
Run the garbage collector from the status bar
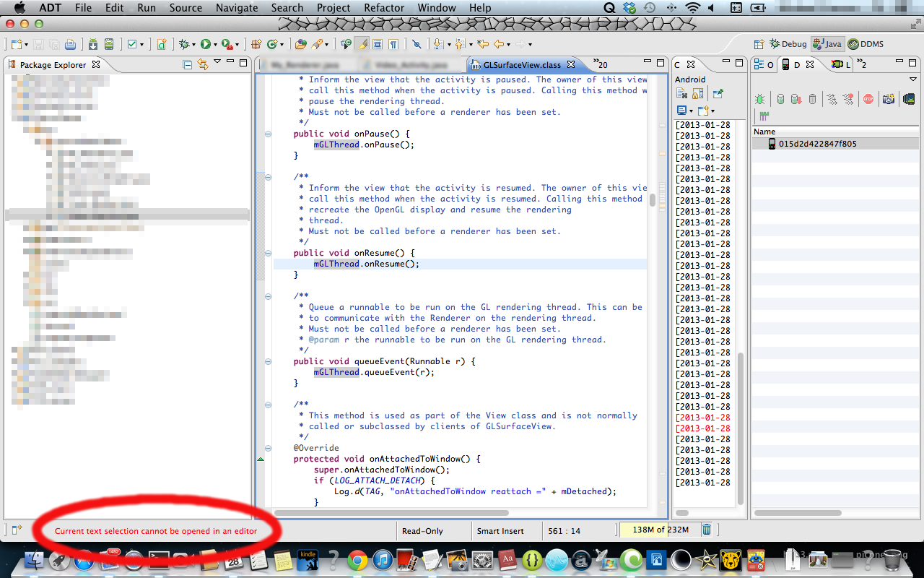pyautogui.click(x=707, y=530)
